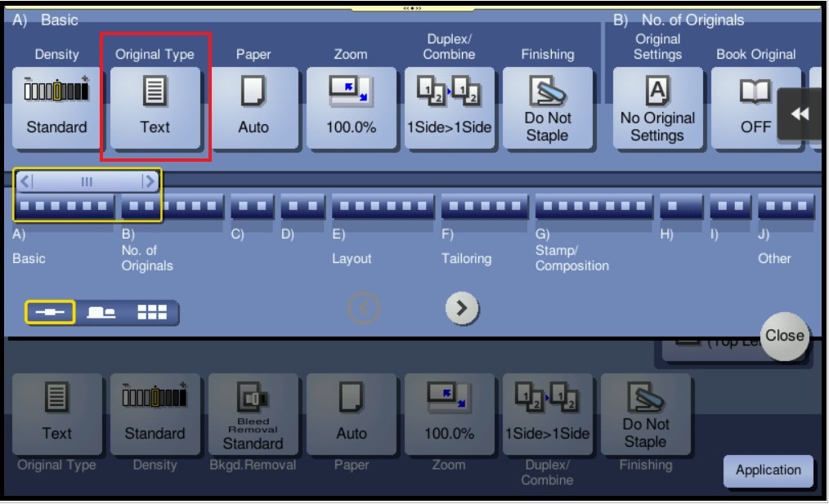Select the Original Type Text button in the Basic panel

[155, 108]
